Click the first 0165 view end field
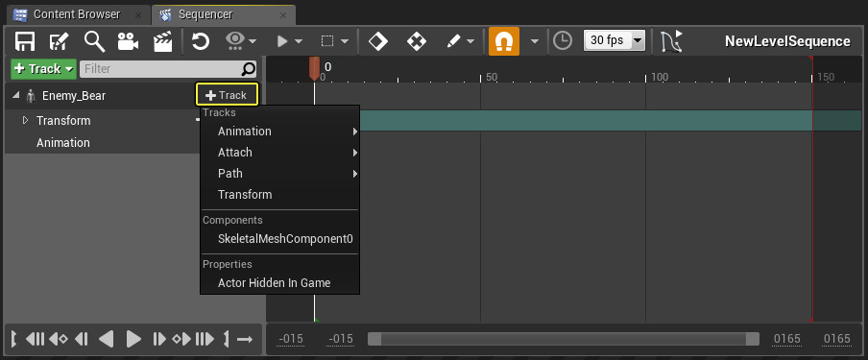This screenshot has width=868, height=360. coord(786,339)
